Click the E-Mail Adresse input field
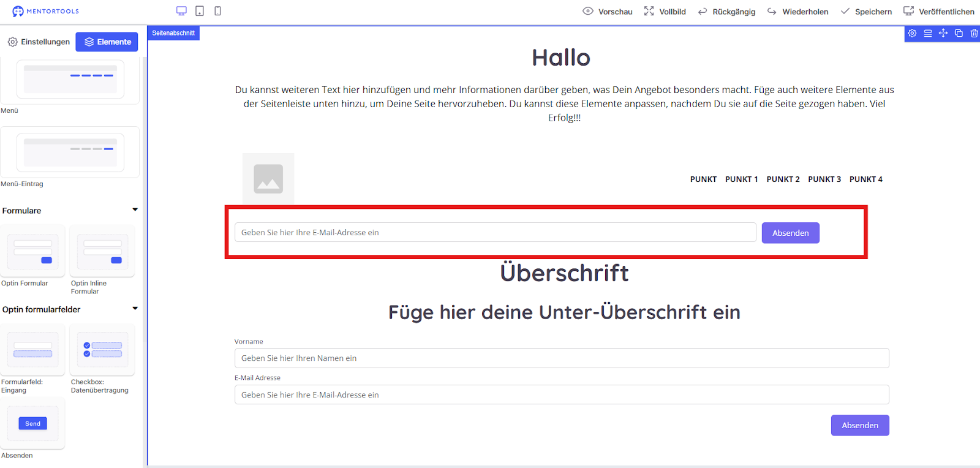The height and width of the screenshot is (468, 980). (x=562, y=394)
